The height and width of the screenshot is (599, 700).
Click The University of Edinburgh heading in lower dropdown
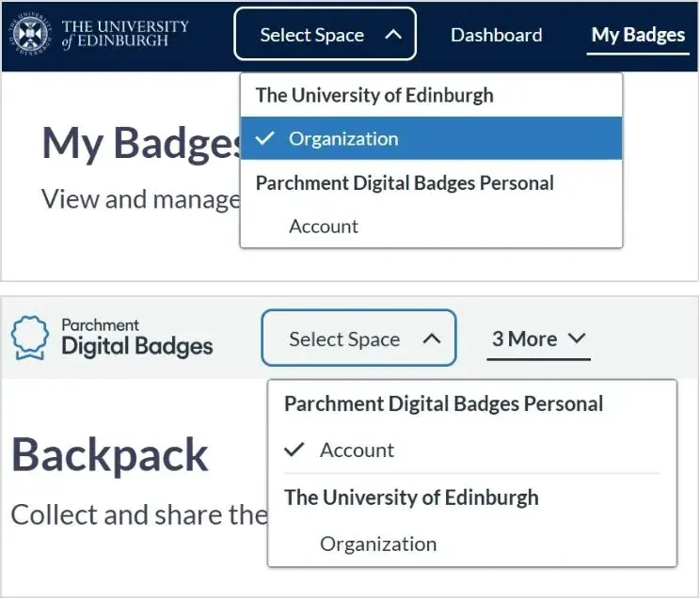pyautogui.click(x=411, y=497)
